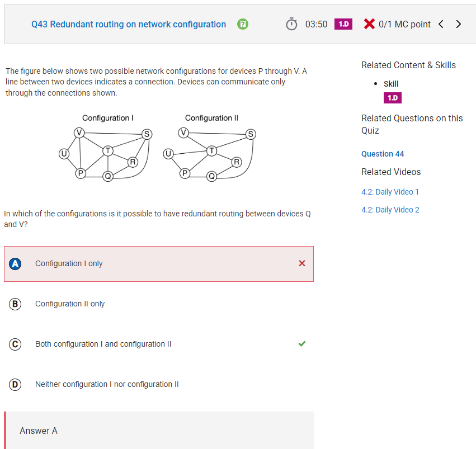476x449 pixels.
Task: Go to next question arrow
Action: coord(459,24)
